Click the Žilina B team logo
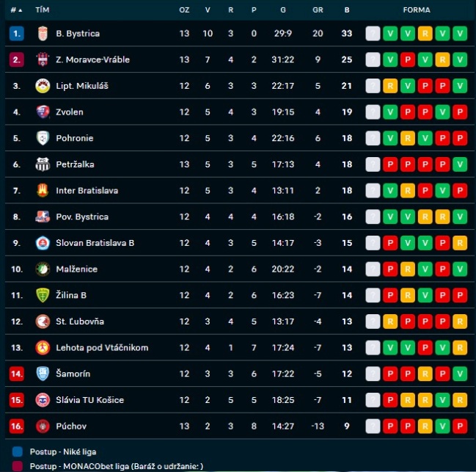Viewport: 476px width, 472px height. point(43,295)
